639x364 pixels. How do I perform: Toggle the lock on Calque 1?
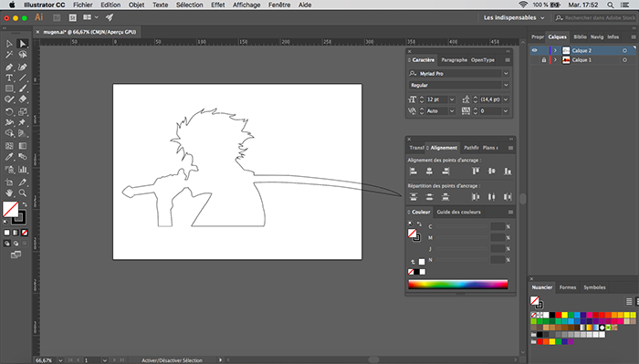[x=544, y=60]
